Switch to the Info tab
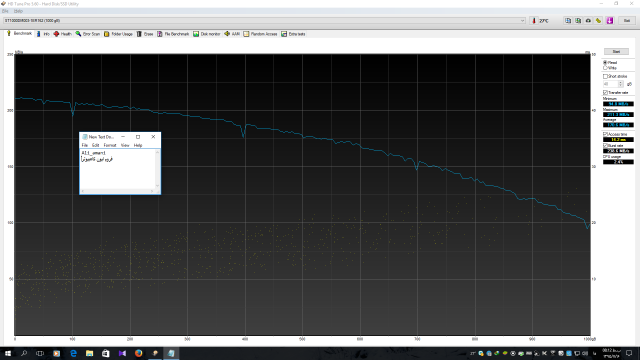 42,34
